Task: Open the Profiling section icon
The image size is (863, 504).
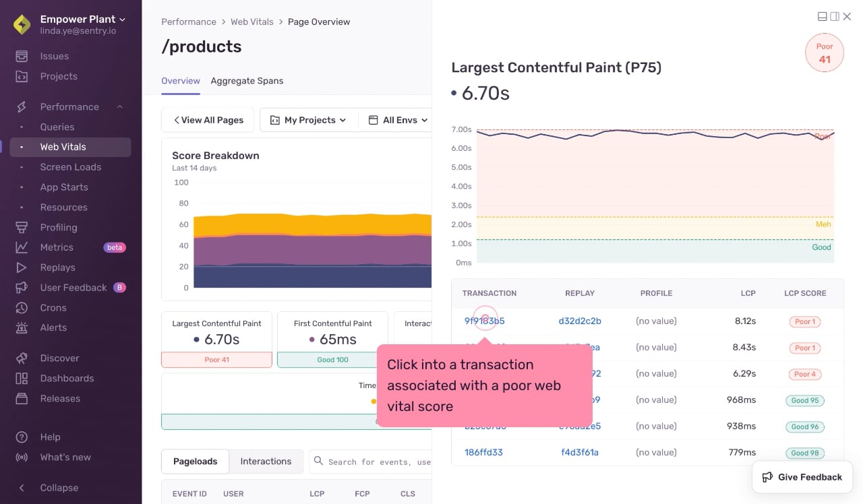Action: (22, 227)
